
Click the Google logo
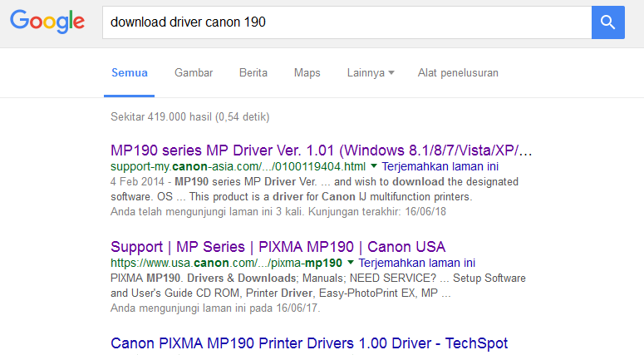(47, 22)
